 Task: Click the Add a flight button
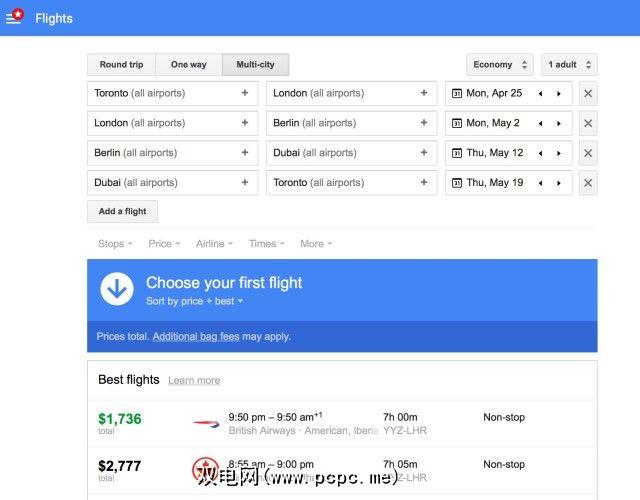tap(122, 212)
